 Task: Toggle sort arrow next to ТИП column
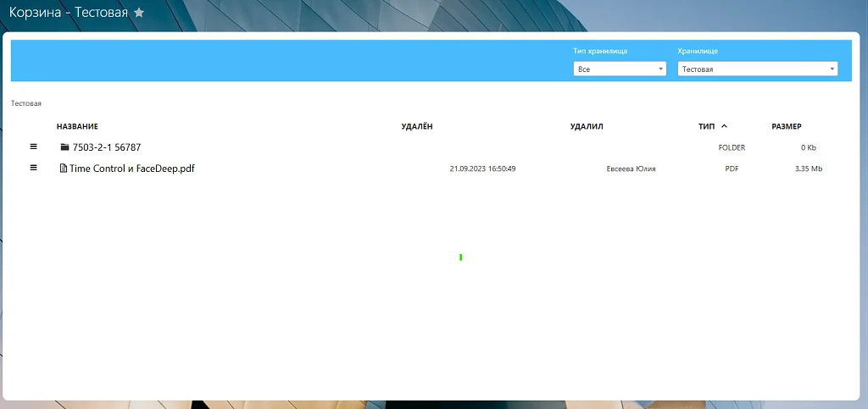(724, 126)
